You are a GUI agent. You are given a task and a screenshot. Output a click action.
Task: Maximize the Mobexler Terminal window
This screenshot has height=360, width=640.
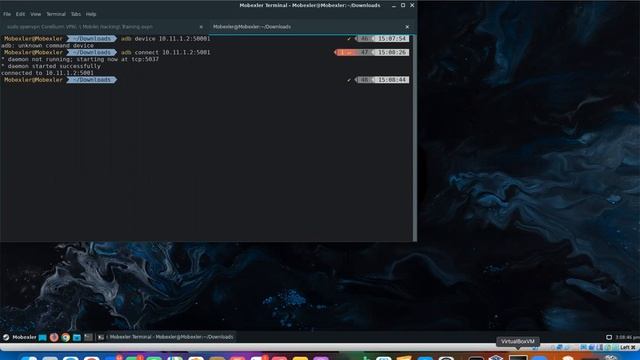403,5
